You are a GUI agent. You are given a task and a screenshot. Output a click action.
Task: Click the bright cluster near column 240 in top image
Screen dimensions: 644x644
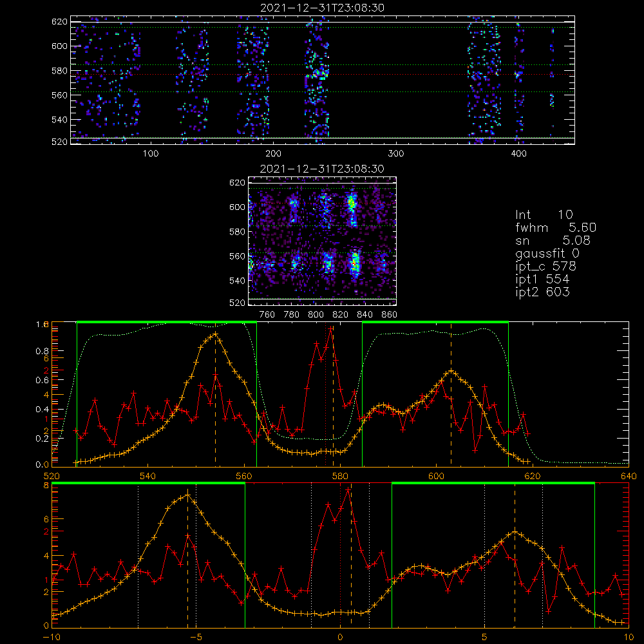pos(319,74)
